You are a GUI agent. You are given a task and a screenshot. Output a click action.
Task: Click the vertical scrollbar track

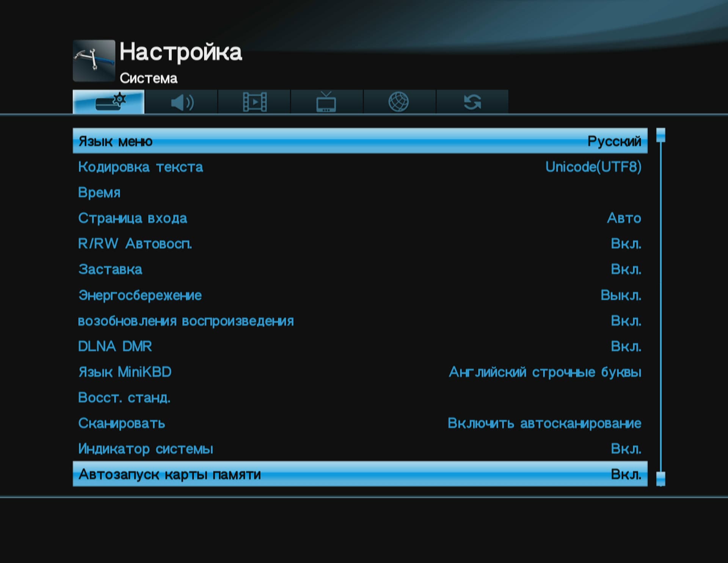click(x=661, y=303)
